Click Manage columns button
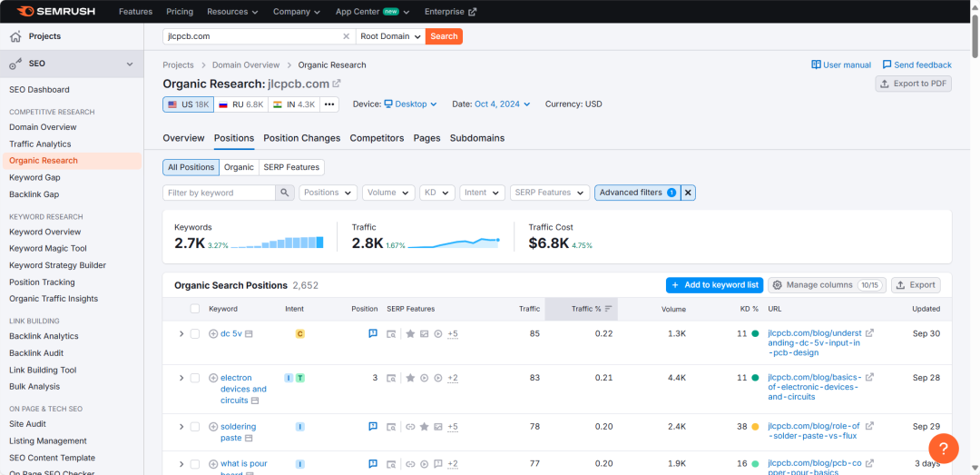Viewport: 980px width, 475px height. coord(827,285)
